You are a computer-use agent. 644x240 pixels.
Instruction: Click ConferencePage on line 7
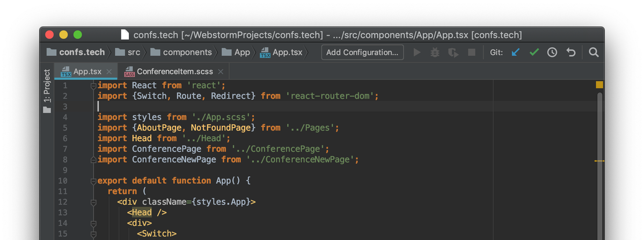(x=166, y=149)
